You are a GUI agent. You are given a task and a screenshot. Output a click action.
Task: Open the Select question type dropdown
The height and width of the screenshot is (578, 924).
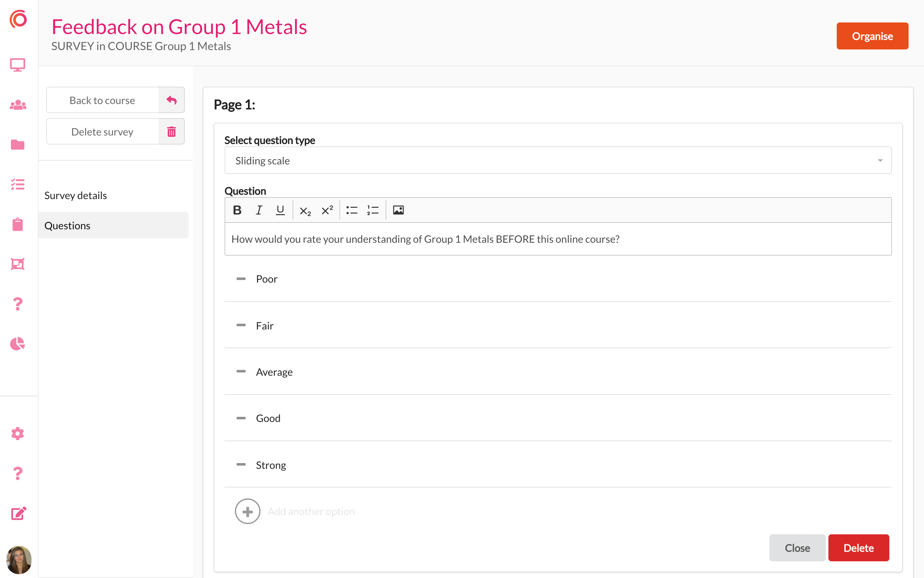tap(558, 161)
